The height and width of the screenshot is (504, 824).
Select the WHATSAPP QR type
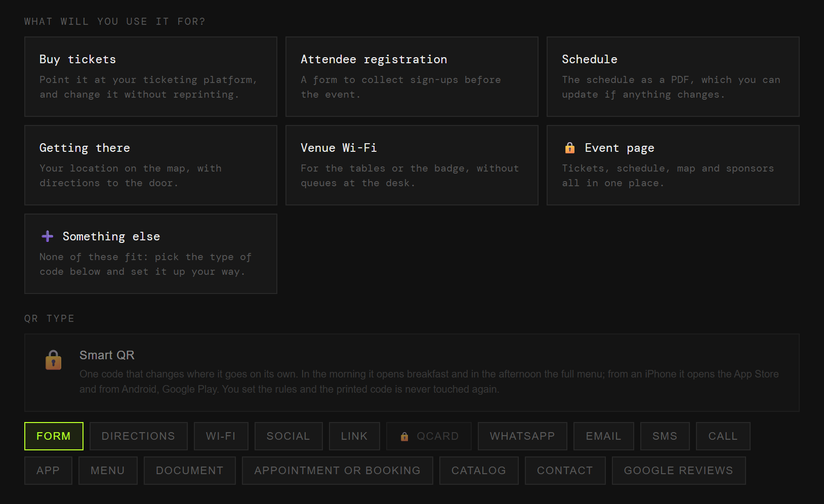point(522,436)
